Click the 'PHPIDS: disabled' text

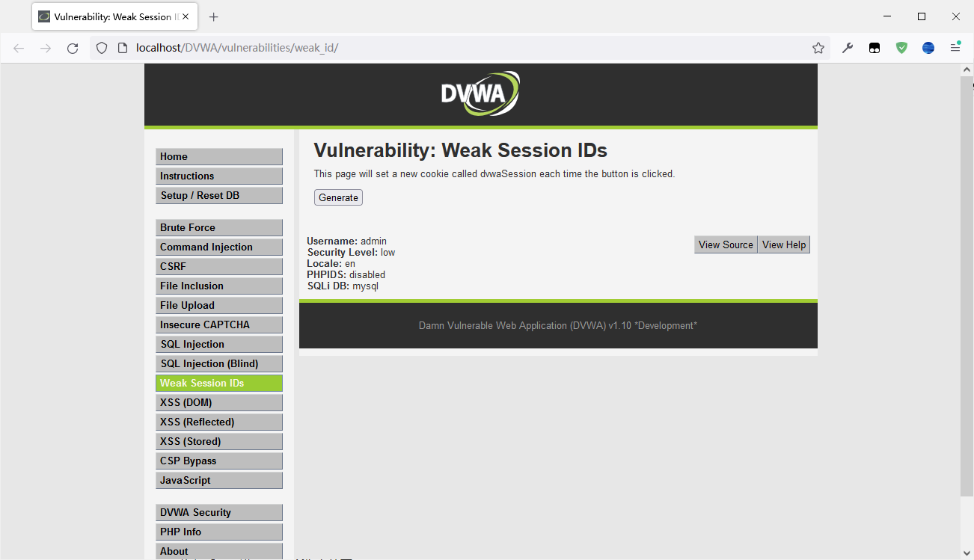346,275
